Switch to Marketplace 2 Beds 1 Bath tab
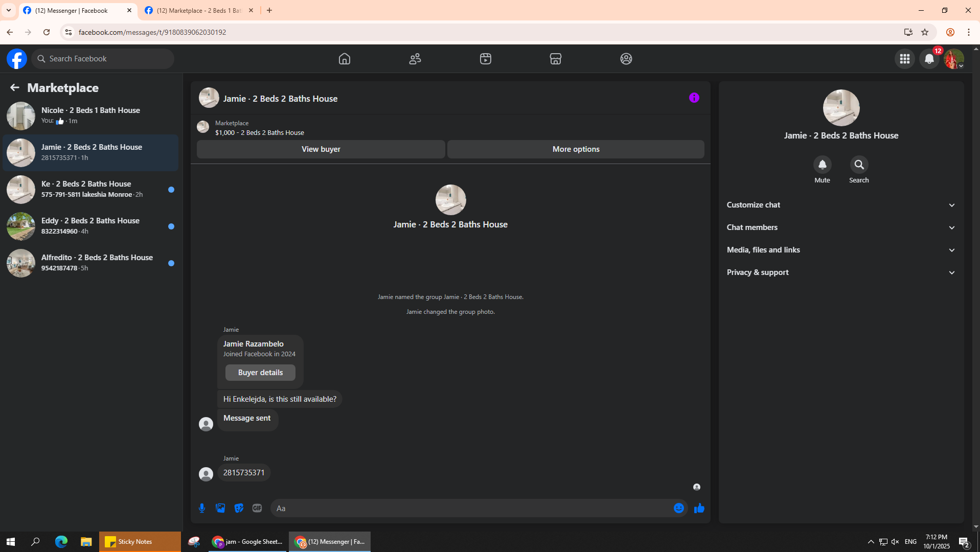The height and width of the screenshot is (552, 980). pyautogui.click(x=198, y=10)
